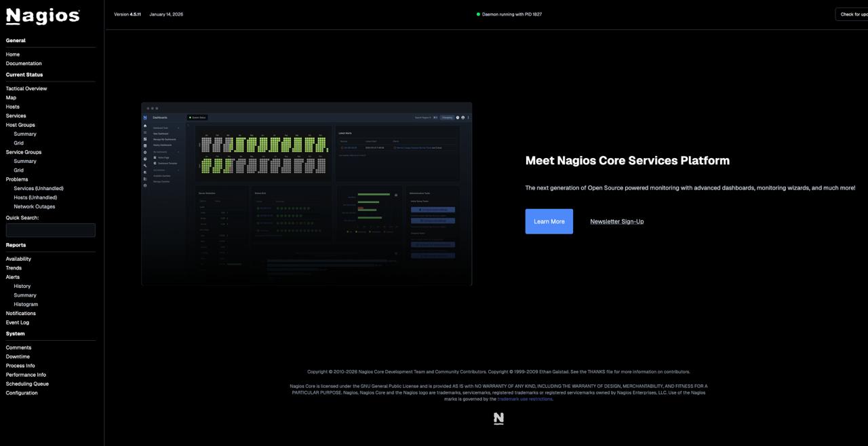Click the Check for updates button
The image size is (868, 446).
coord(852,14)
